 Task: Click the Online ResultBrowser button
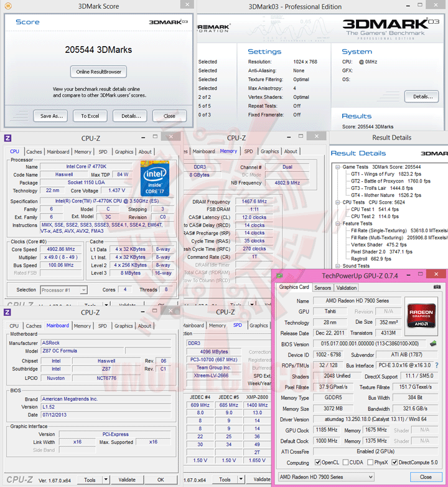click(x=99, y=72)
